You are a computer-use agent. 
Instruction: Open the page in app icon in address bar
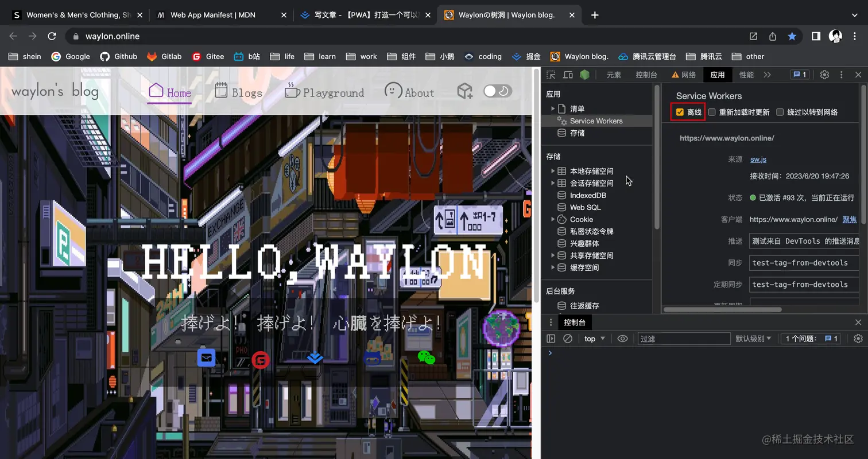753,36
